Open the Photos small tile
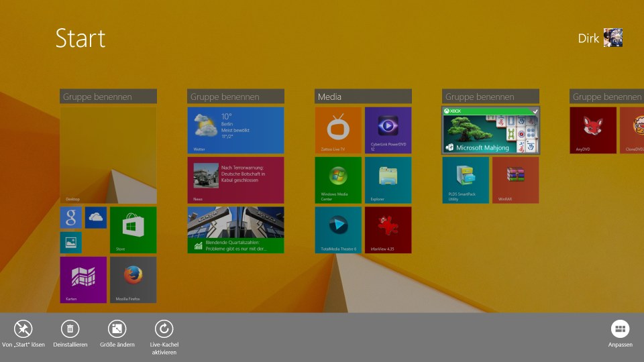Viewport: 644px width, 362px height. click(x=70, y=243)
